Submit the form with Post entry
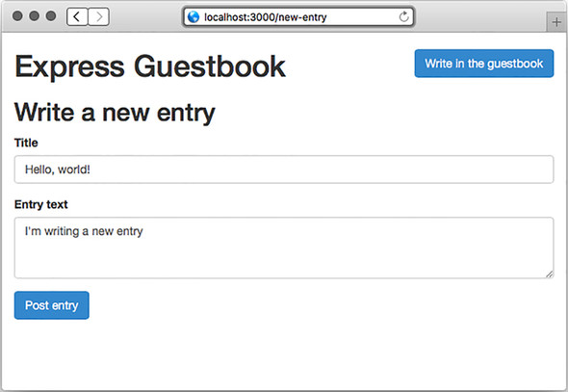This screenshot has height=392, width=568. (51, 305)
